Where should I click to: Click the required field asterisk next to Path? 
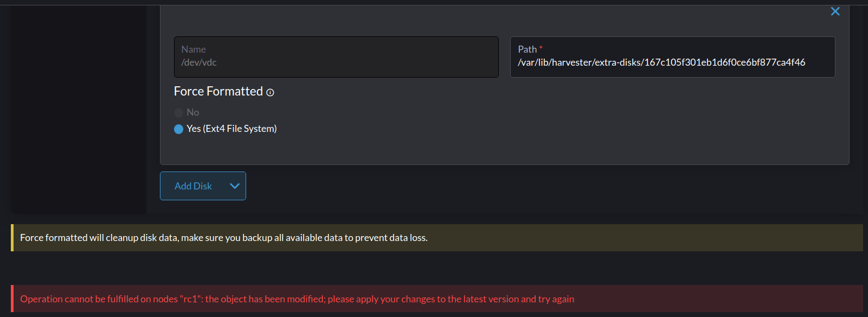coord(541,47)
